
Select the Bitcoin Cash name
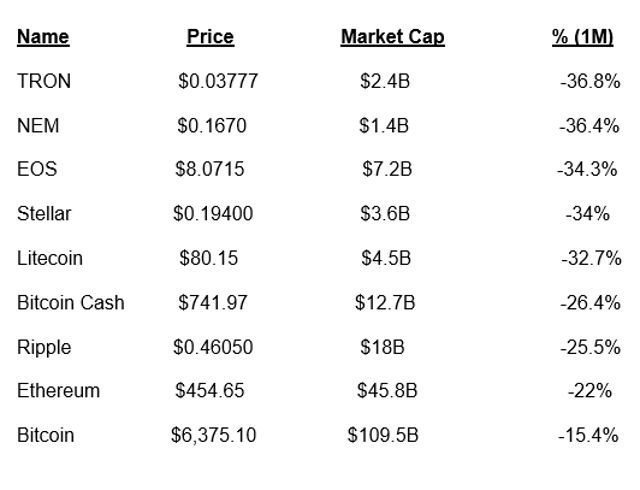tap(71, 302)
